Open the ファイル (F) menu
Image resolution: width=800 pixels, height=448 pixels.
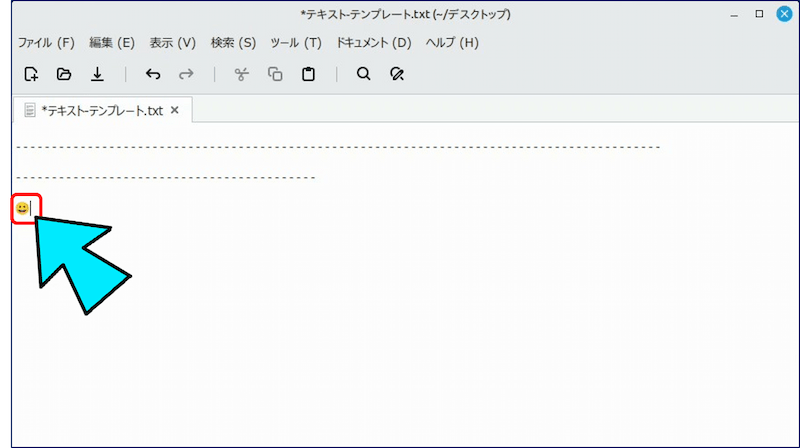46,43
